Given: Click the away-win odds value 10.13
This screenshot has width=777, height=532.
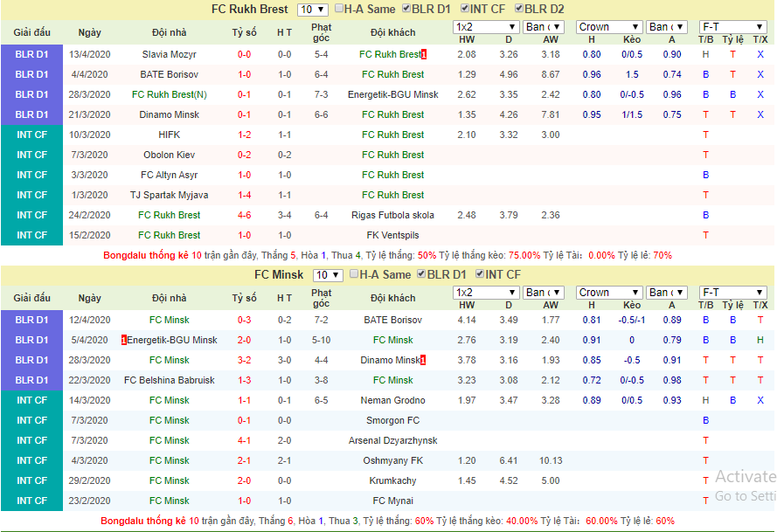Looking at the screenshot, I should [x=551, y=460].
